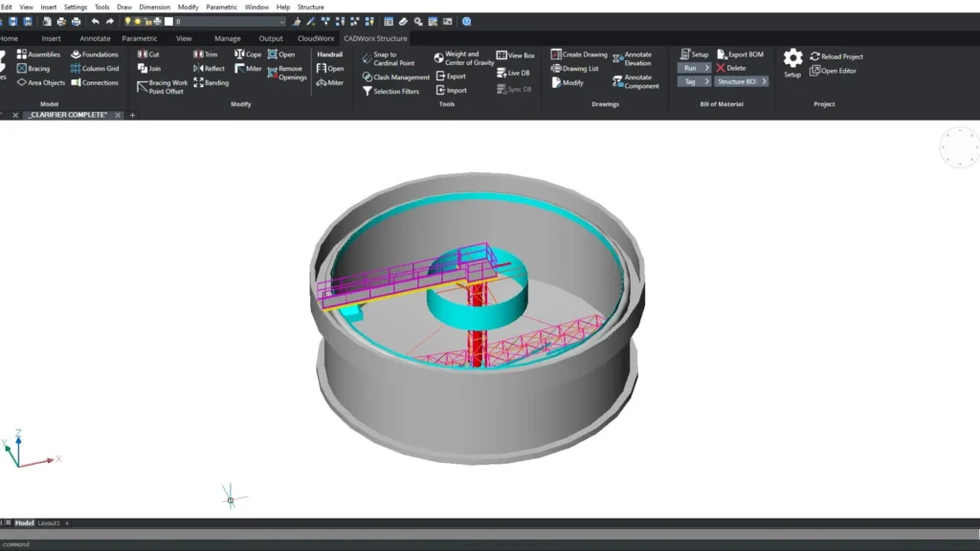
Task: Click the Bracing tool in Model panel
Action: (33, 69)
